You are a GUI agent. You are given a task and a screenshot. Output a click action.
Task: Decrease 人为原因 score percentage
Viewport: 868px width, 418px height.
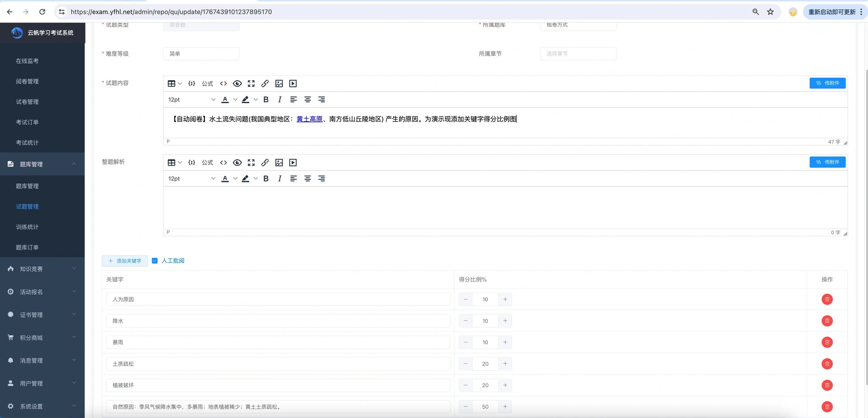click(x=466, y=299)
